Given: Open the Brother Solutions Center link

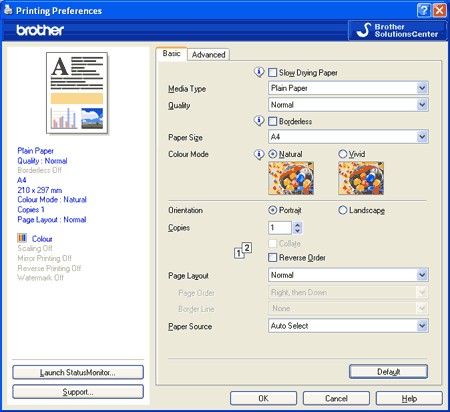Looking at the screenshot, I should pos(397,30).
